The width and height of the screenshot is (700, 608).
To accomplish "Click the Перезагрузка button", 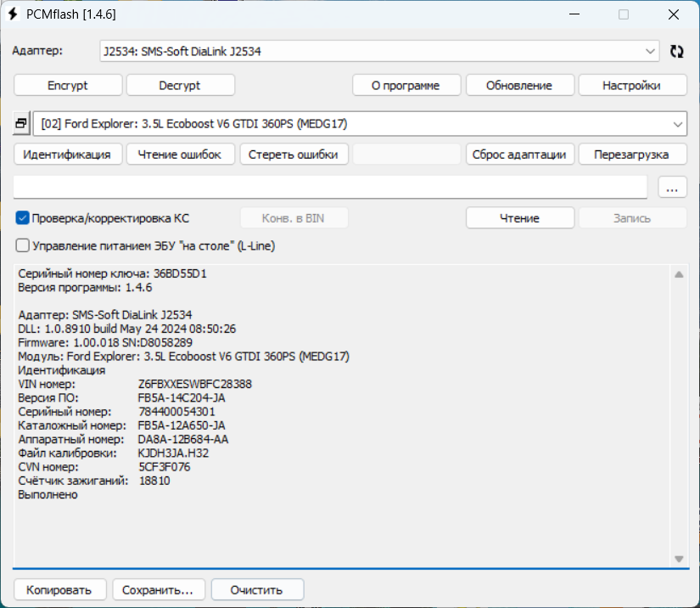I will (633, 155).
